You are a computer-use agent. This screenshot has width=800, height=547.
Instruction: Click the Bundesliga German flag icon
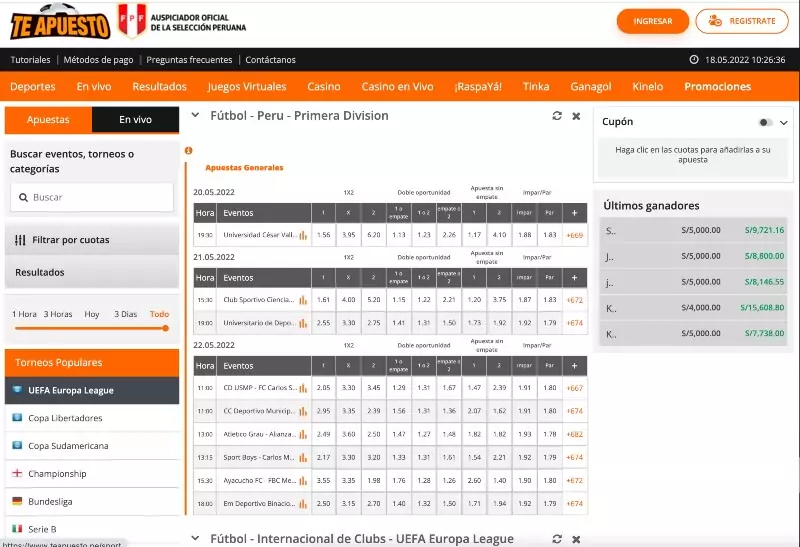pyautogui.click(x=17, y=501)
